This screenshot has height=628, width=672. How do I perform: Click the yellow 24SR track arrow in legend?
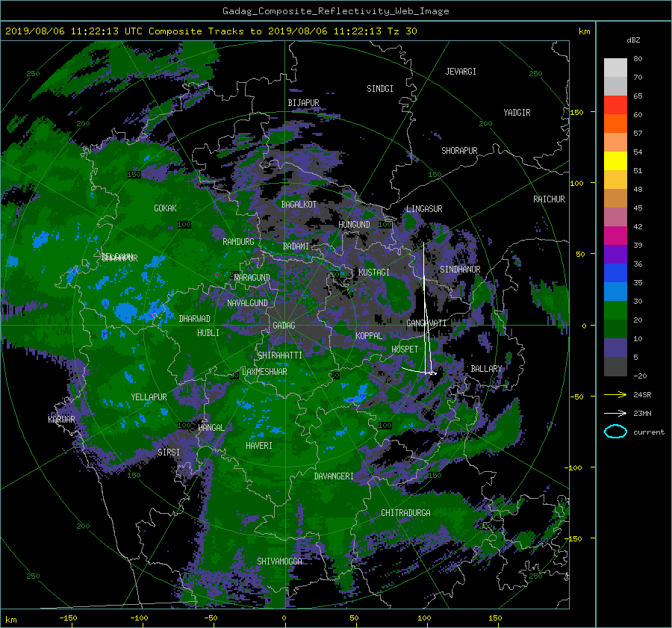click(615, 394)
